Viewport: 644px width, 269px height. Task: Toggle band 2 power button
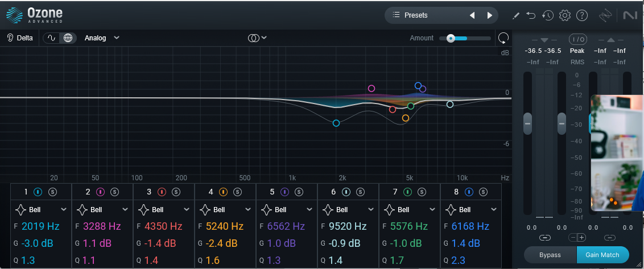[x=100, y=192]
